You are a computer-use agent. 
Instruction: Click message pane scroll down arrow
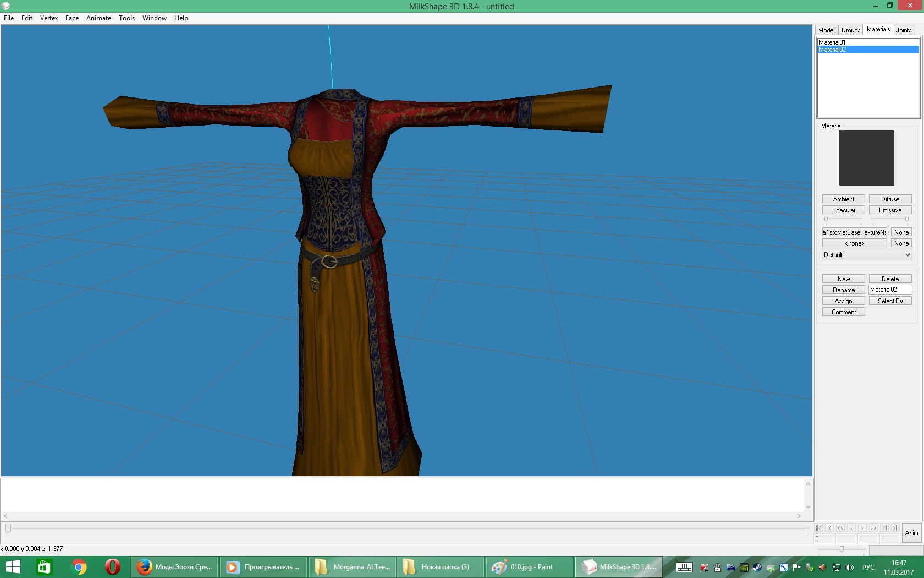pyautogui.click(x=808, y=507)
